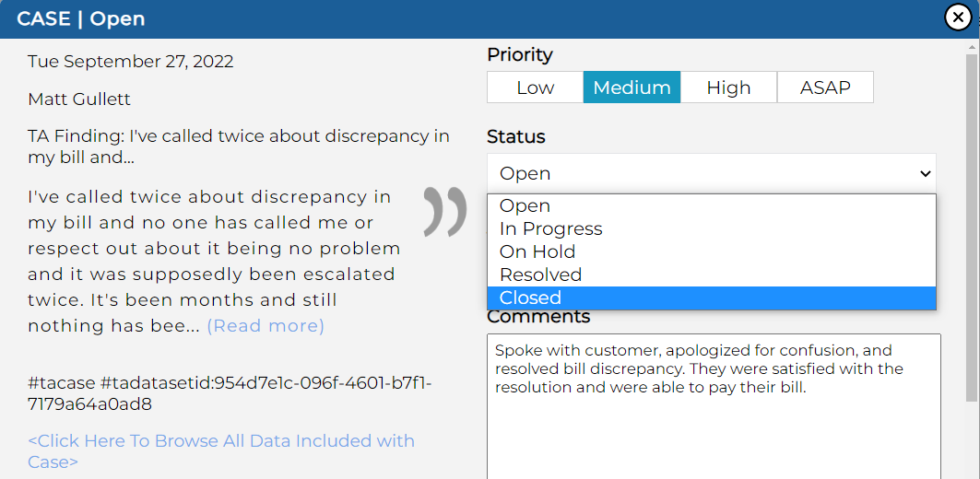Image resolution: width=980 pixels, height=479 pixels.
Task: Click customer name Matt Gullett
Action: point(79,99)
